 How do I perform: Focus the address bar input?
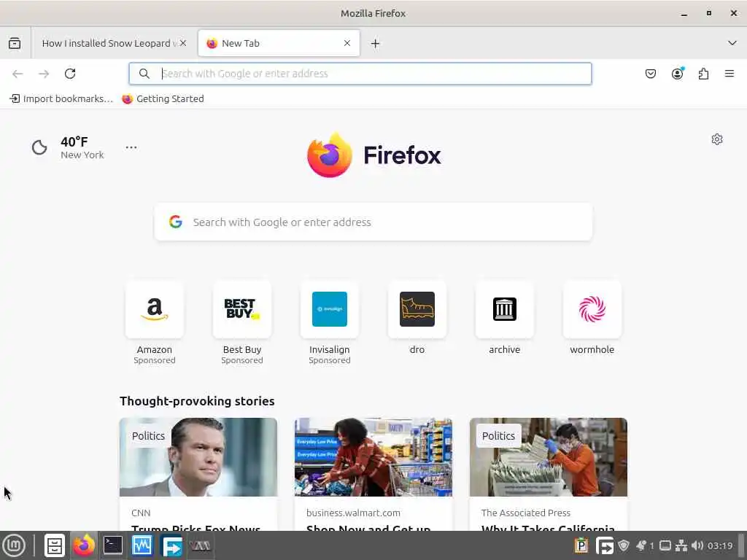tap(360, 74)
